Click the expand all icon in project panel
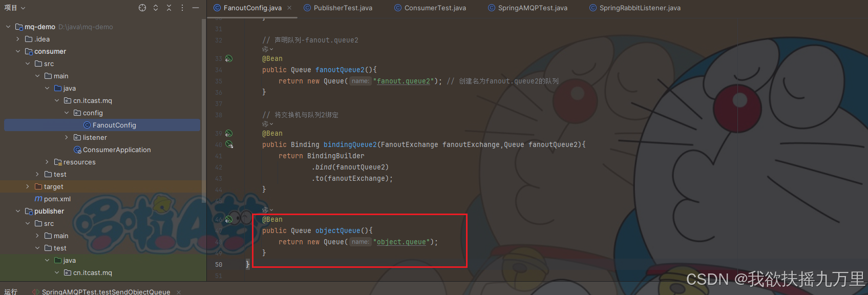The image size is (868, 295). tap(156, 8)
